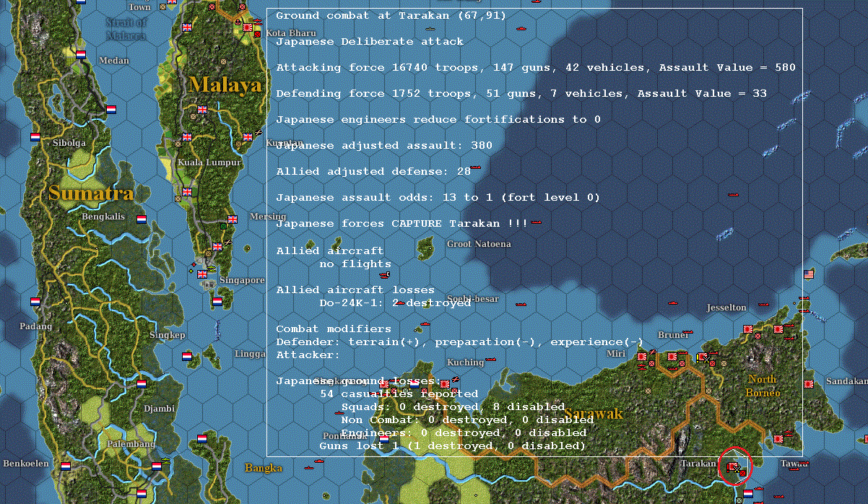Click the 'Defending force 1752 troops' line
Image resolution: width=868 pixels, height=504 pixels.
click(x=521, y=93)
